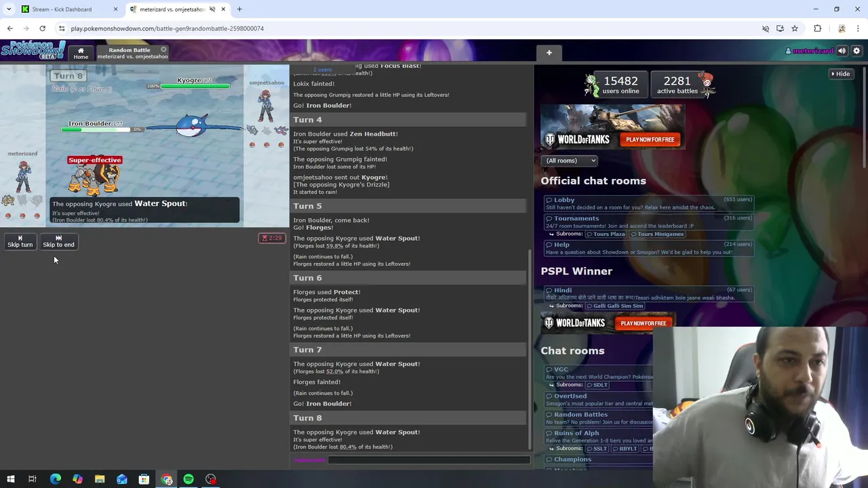
Task: Open Tours Plaza subroom
Action: pos(606,234)
